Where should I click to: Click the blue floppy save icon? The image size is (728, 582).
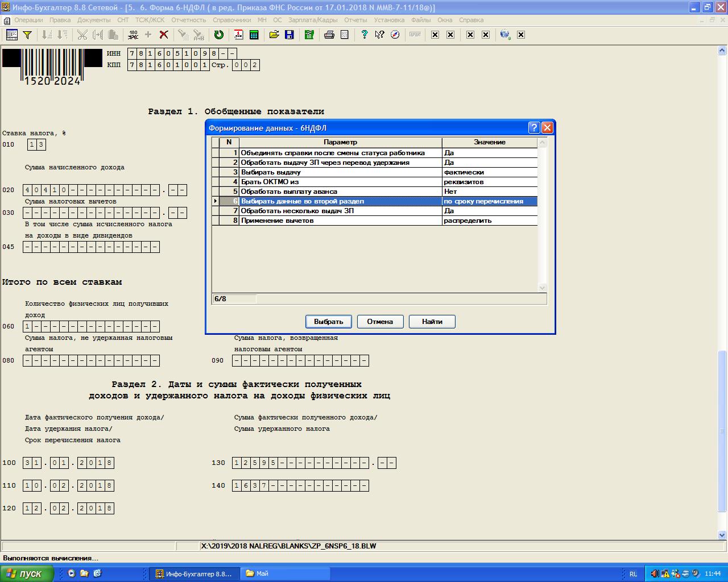[289, 35]
